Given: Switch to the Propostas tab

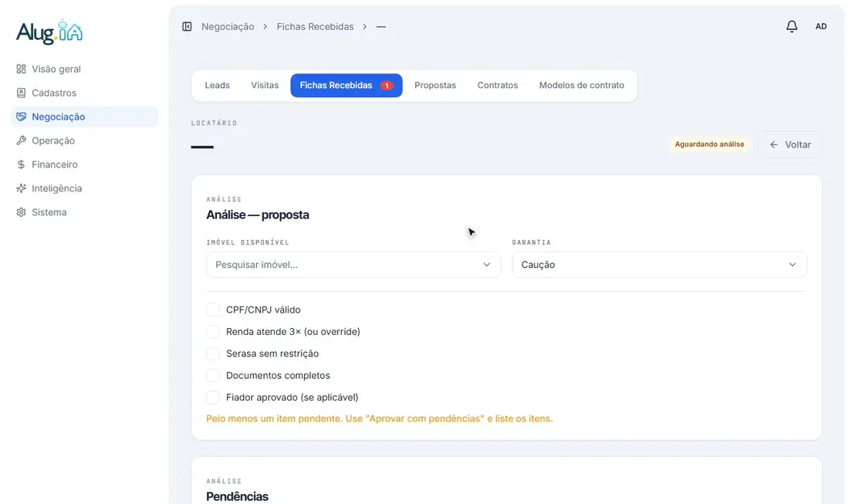Looking at the screenshot, I should point(435,85).
